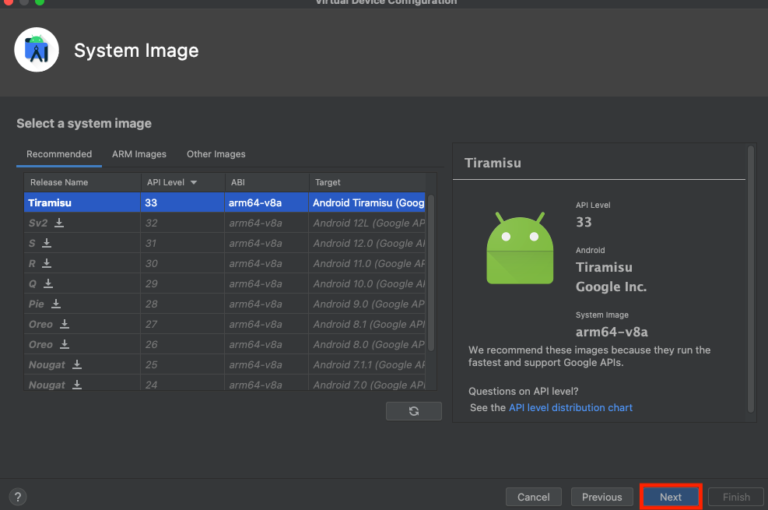Select the Tiramisu release row

tap(225, 202)
